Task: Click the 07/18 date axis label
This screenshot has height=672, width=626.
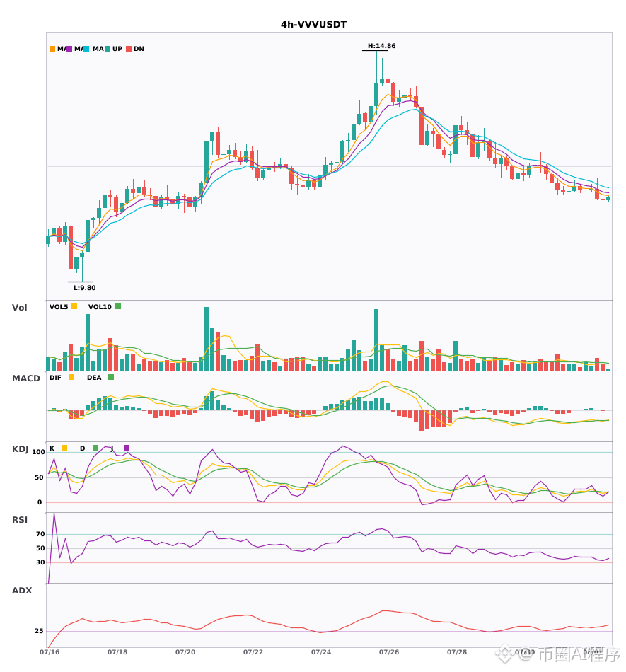Action: pyautogui.click(x=117, y=652)
